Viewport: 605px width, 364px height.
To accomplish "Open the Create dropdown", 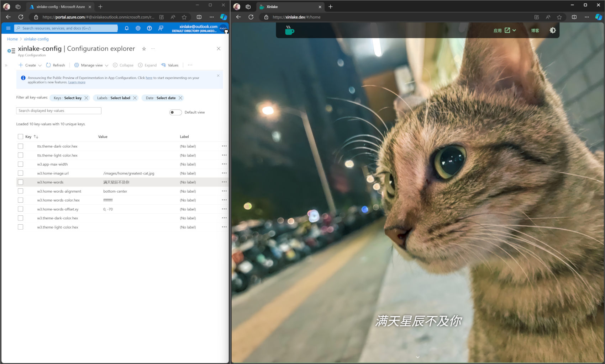I will coord(30,65).
